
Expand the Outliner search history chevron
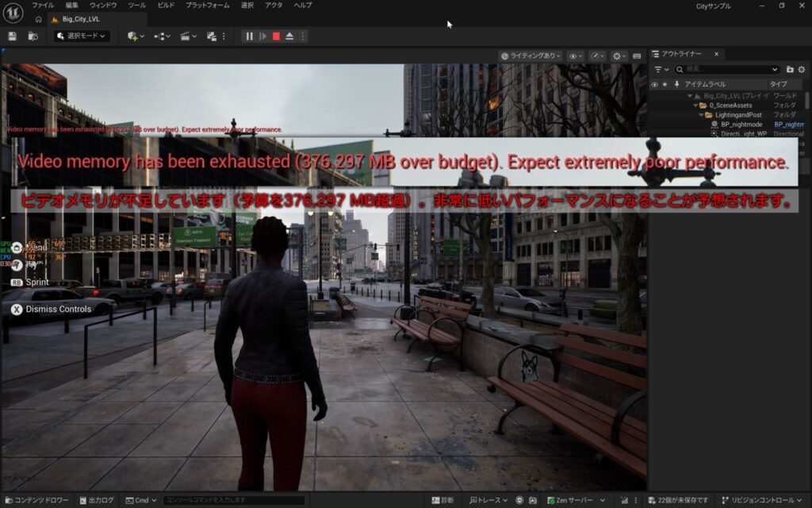point(775,70)
